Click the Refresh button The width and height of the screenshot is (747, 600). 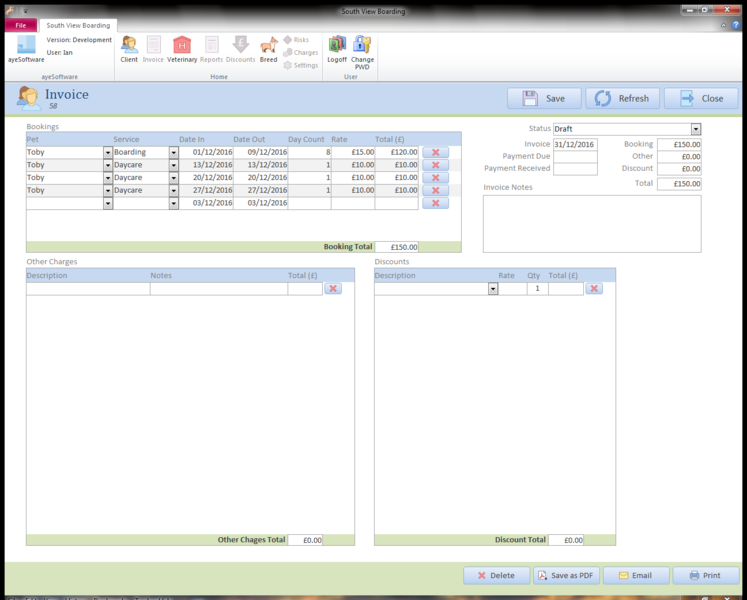(624, 98)
